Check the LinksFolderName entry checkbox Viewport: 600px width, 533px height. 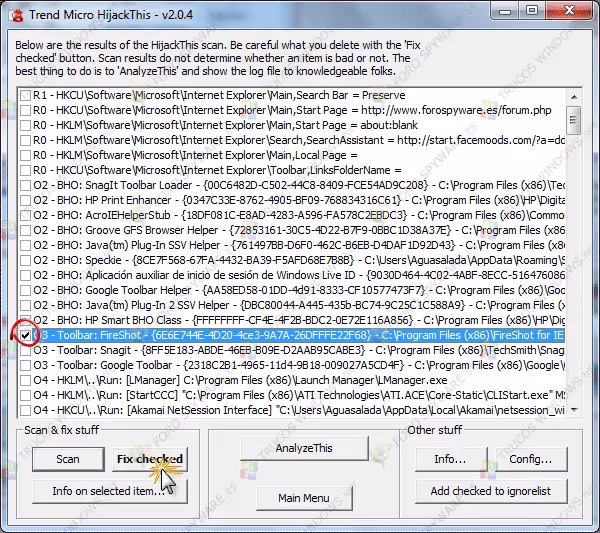(x=25, y=170)
